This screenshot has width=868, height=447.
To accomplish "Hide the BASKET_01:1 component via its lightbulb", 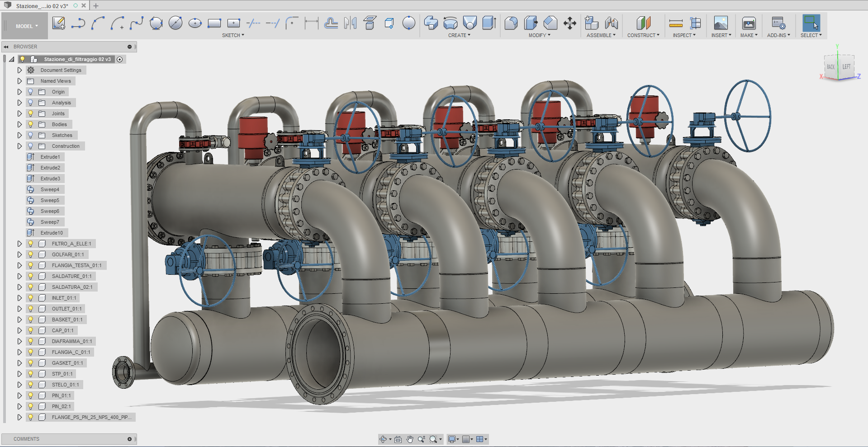I will pyautogui.click(x=31, y=320).
